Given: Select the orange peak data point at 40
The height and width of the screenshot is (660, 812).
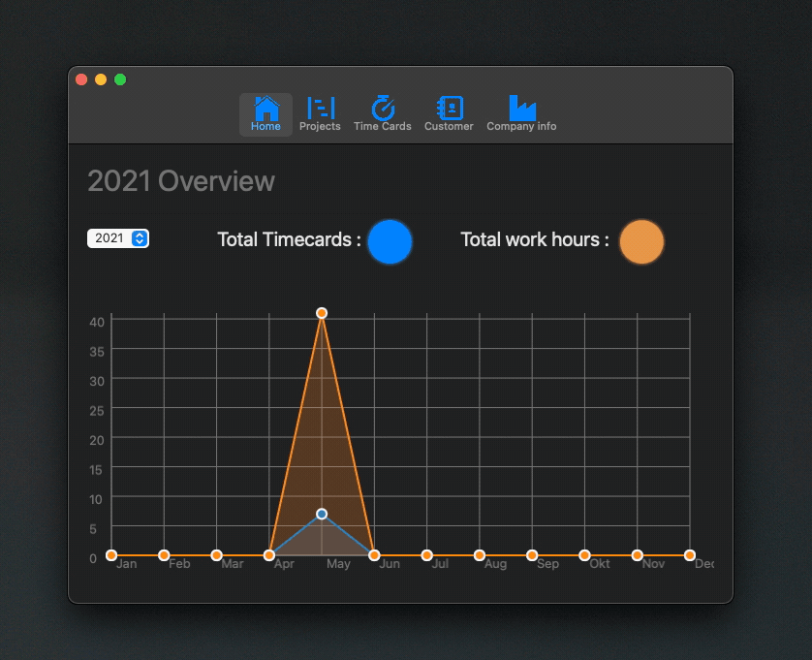Looking at the screenshot, I should coord(322,313).
